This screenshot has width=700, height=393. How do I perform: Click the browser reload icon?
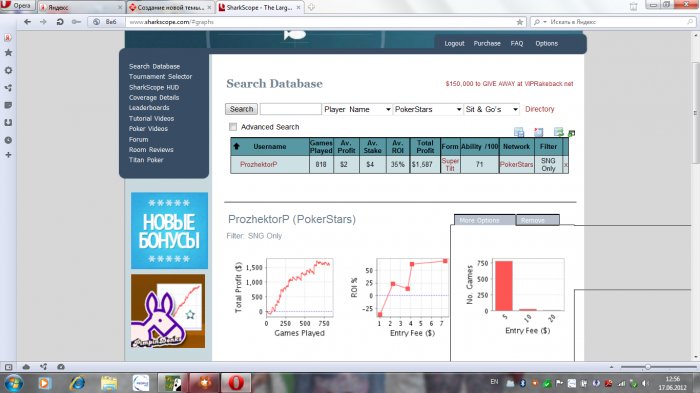tap(60, 21)
